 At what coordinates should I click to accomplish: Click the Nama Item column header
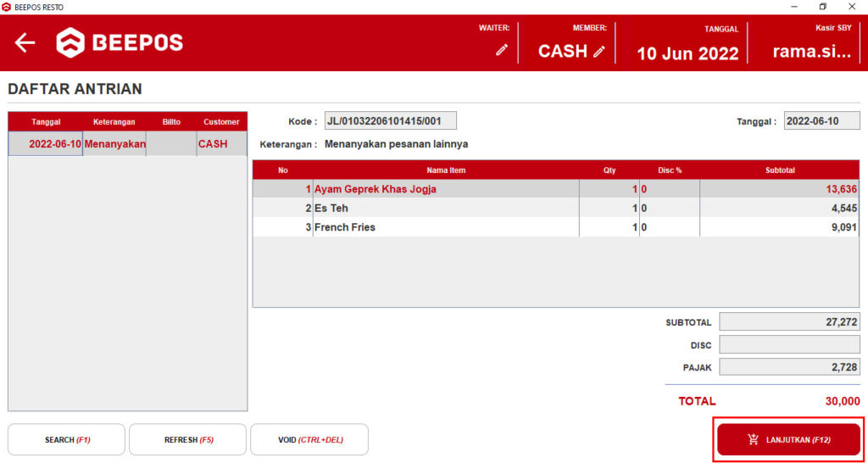point(446,170)
